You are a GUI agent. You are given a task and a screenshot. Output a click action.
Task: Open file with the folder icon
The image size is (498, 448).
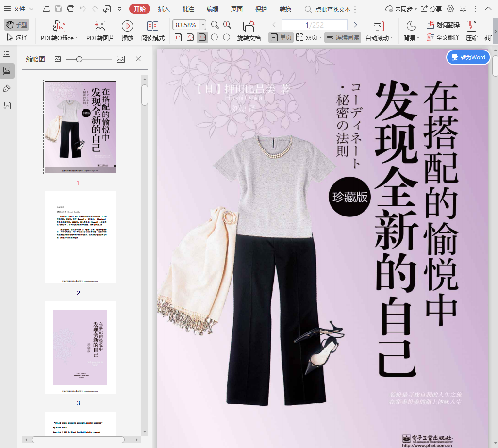(47, 9)
